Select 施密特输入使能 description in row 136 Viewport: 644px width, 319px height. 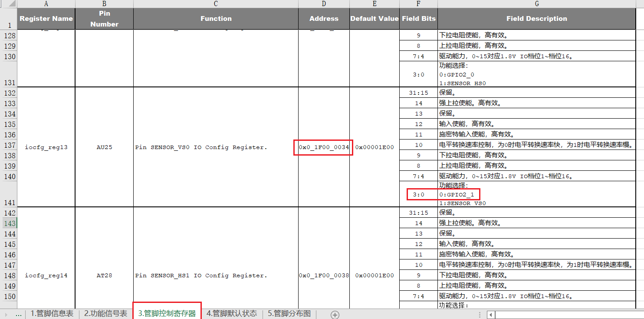click(x=537, y=134)
